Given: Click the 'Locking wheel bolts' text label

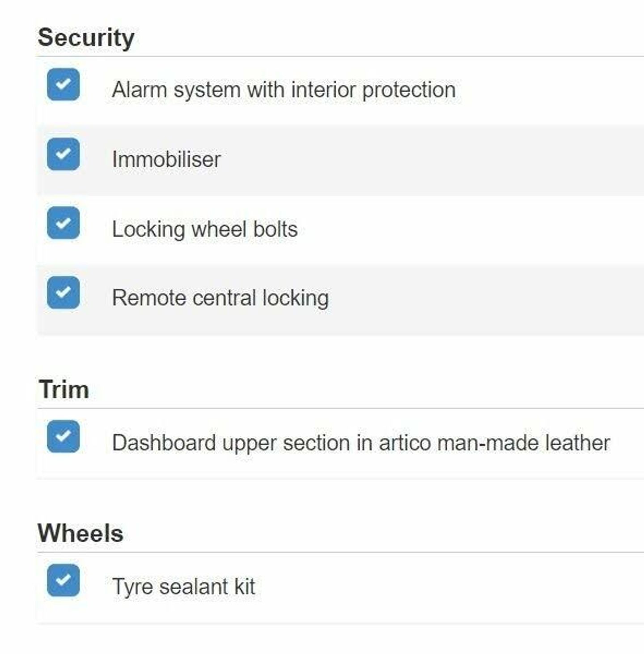Looking at the screenshot, I should (x=204, y=229).
